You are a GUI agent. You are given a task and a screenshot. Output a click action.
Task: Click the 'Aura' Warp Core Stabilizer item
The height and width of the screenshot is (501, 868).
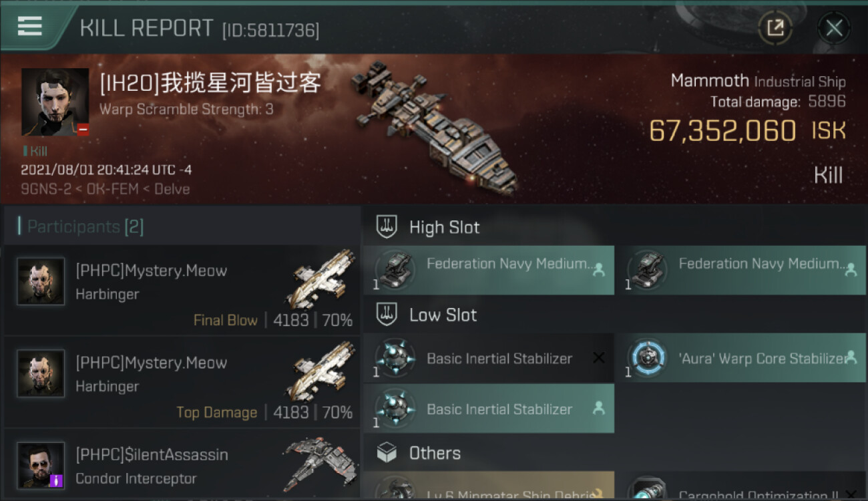pyautogui.click(x=740, y=358)
